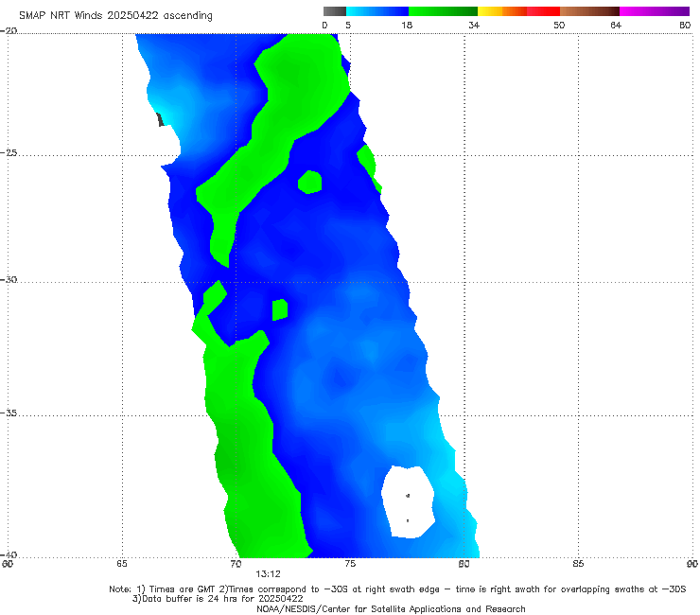
Task: Click the '80' label under the color bar
Action: (x=685, y=25)
